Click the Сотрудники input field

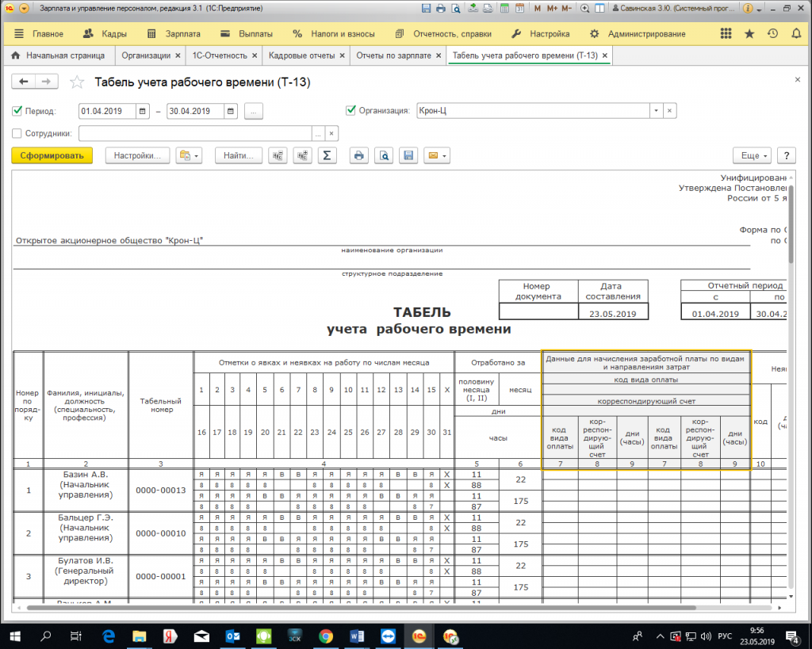tap(195, 134)
